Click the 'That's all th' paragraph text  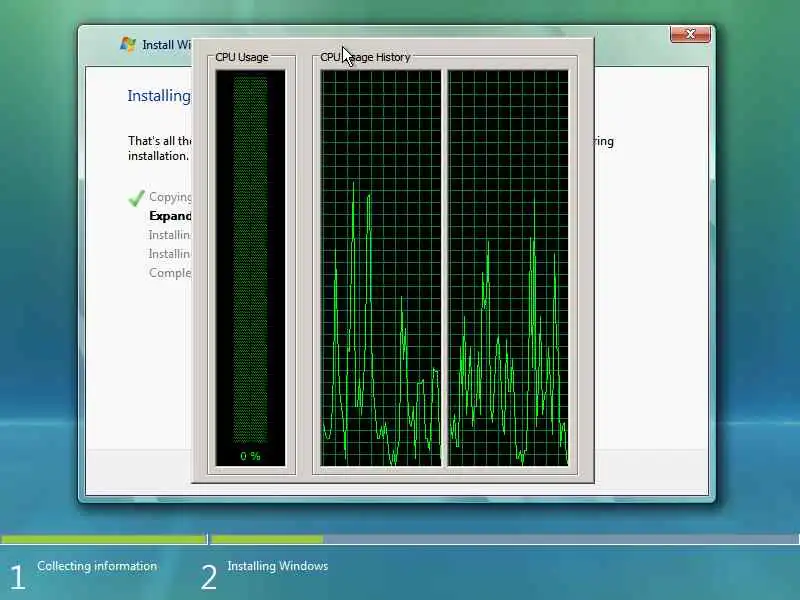coord(160,141)
